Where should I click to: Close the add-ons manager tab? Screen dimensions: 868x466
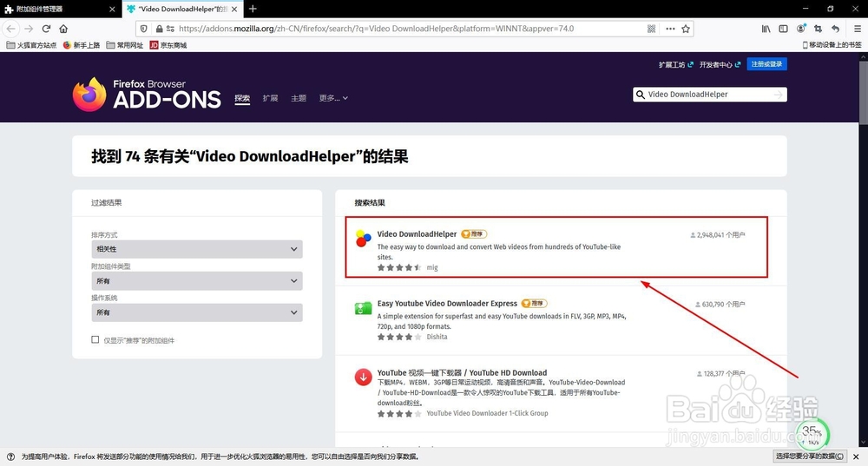(112, 9)
